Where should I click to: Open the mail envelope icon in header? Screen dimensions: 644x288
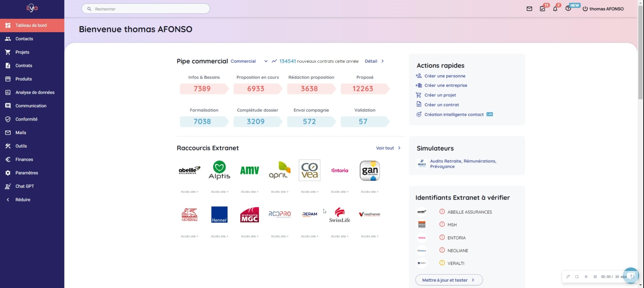coord(529,9)
